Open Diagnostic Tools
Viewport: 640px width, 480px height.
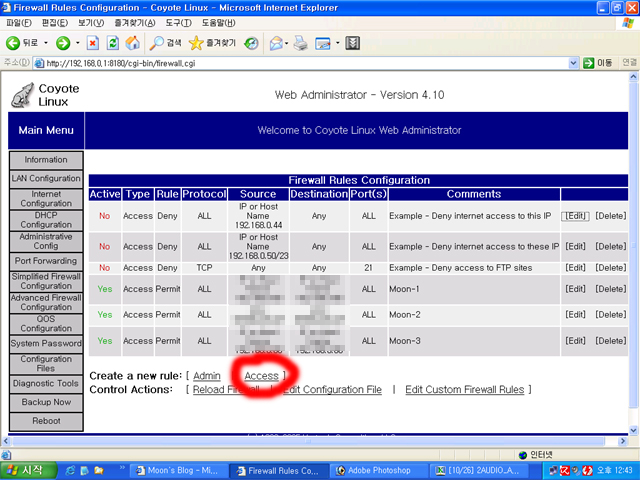point(46,384)
